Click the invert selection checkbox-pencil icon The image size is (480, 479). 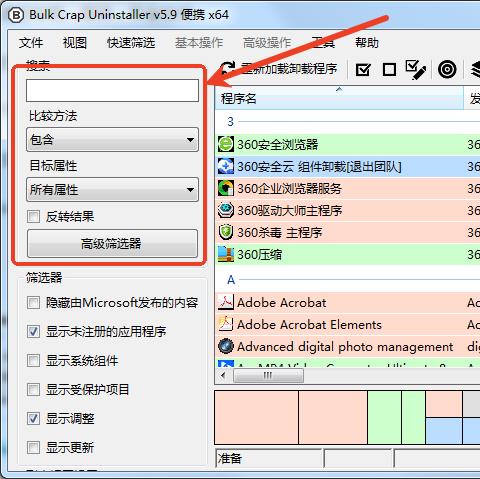click(416, 70)
